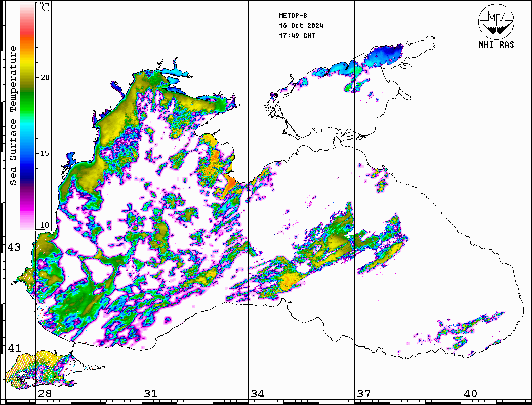Click the 20 value on temperature scale
This screenshot has width=532, height=405.
point(45,77)
